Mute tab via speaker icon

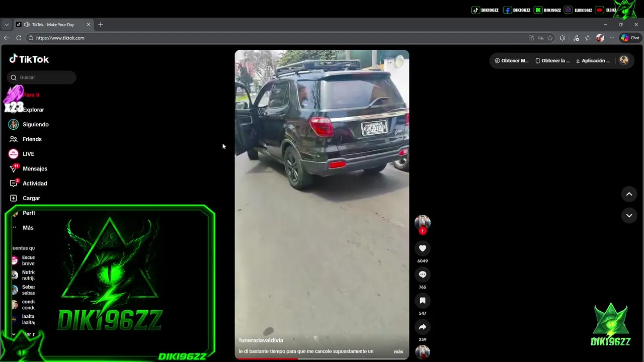27,24
